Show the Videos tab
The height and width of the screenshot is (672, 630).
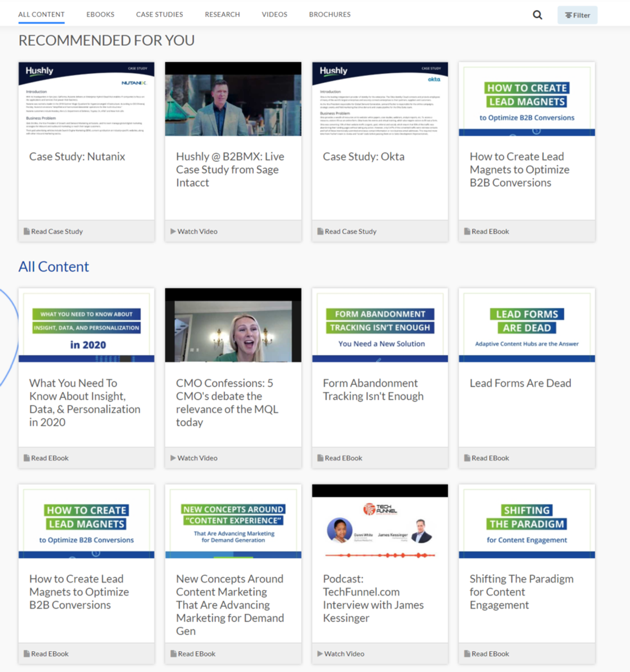click(275, 14)
